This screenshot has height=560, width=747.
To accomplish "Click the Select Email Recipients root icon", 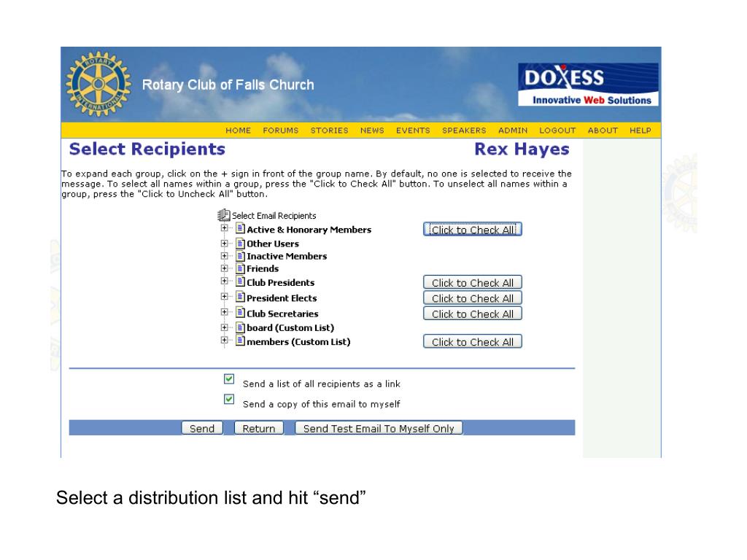I will click(x=223, y=215).
